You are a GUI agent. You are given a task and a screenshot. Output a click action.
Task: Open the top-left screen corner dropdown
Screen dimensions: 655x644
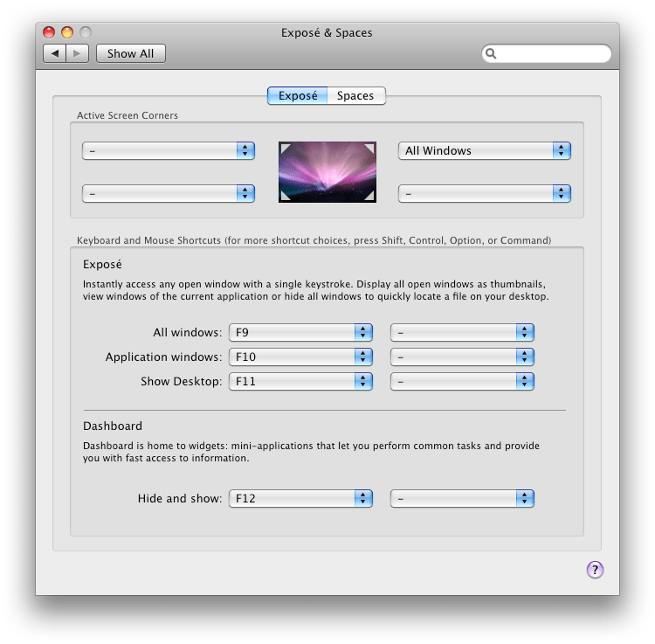coord(169,150)
